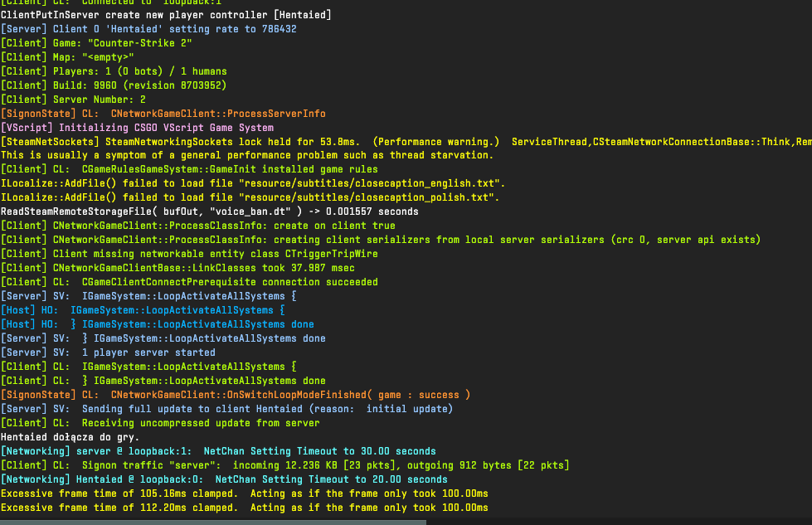The width and height of the screenshot is (812, 525).
Task: Click the 'Receiving uncompressed update from server' line
Action: tap(160, 422)
